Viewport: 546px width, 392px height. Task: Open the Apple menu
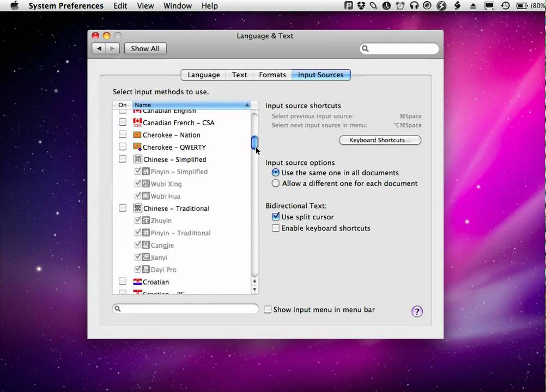[15, 5]
